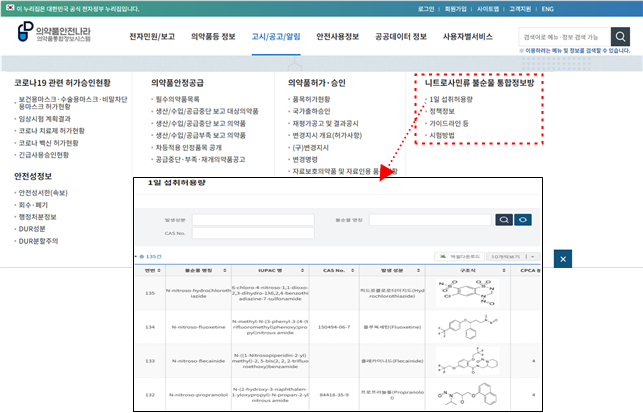Image resolution: width=643 pixels, height=413 pixels.
Task: Open the 사용자별서비스 menu
Action: [467, 37]
